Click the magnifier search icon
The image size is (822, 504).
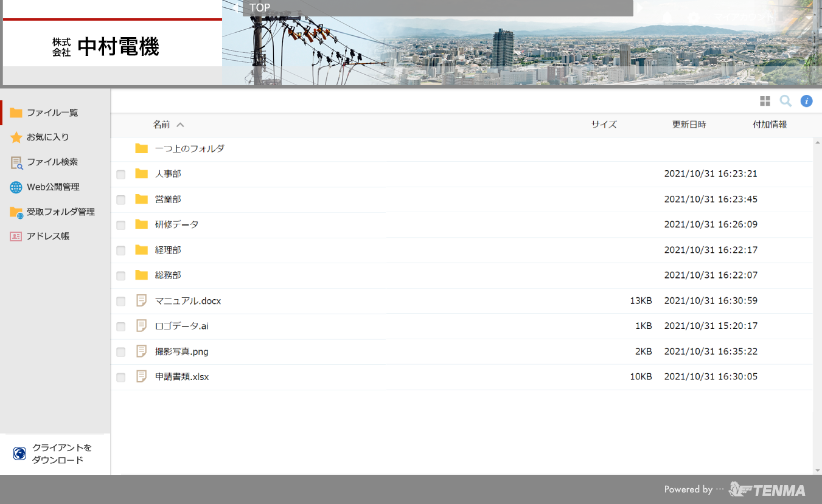(785, 101)
